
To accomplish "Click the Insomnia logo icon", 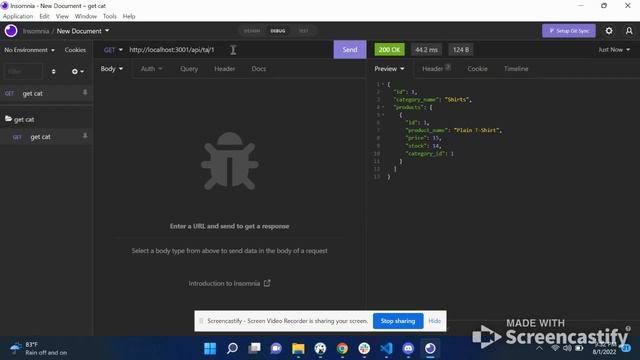I will (11, 31).
